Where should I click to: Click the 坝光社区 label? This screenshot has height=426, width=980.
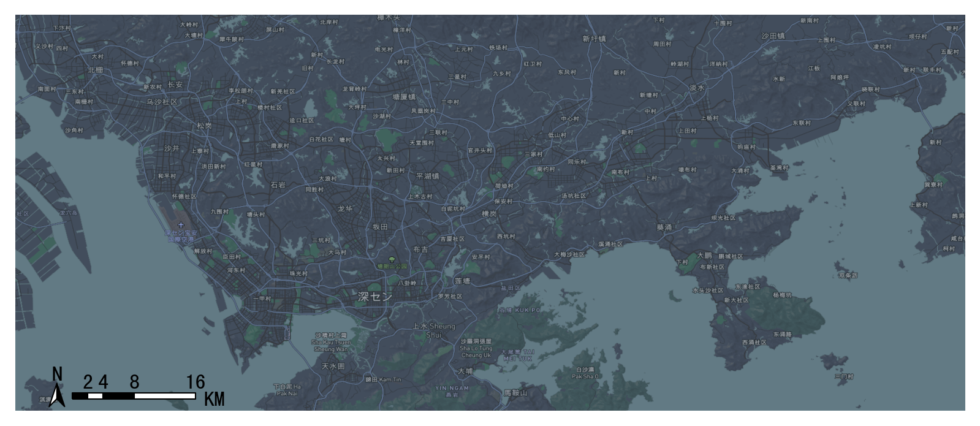pos(723,218)
